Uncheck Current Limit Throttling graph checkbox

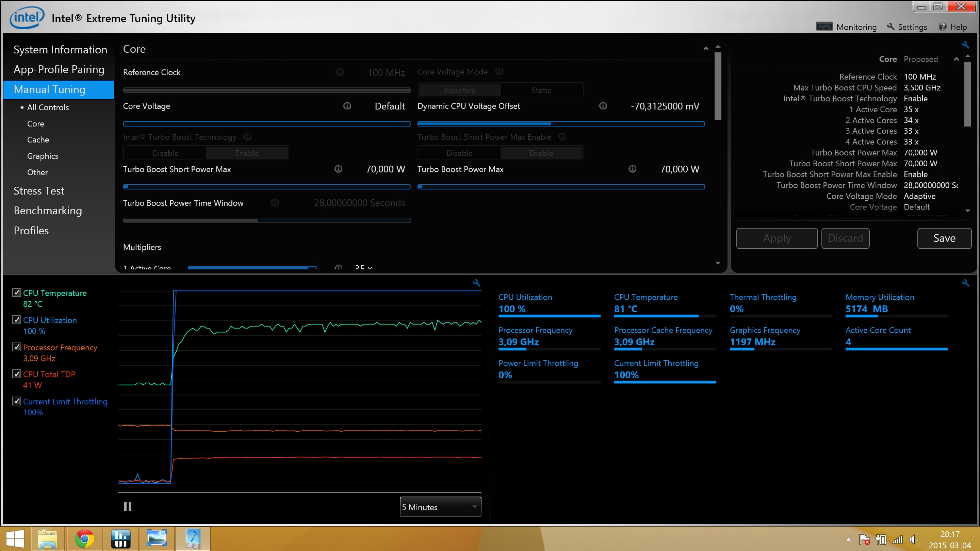tap(16, 401)
